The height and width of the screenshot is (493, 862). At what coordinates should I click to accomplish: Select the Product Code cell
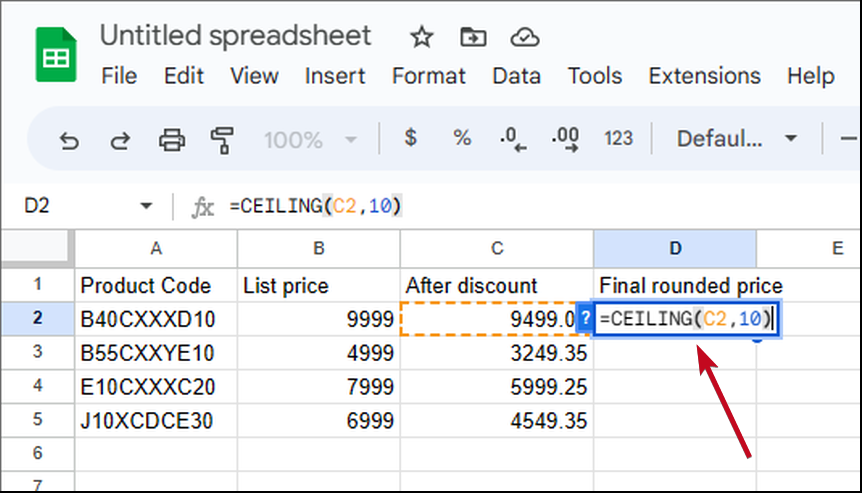[156, 285]
